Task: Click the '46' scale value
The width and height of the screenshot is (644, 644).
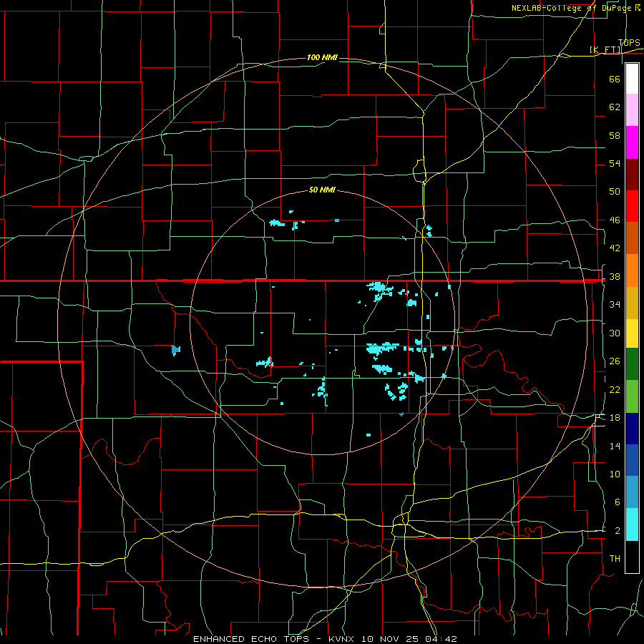Action: click(615, 220)
